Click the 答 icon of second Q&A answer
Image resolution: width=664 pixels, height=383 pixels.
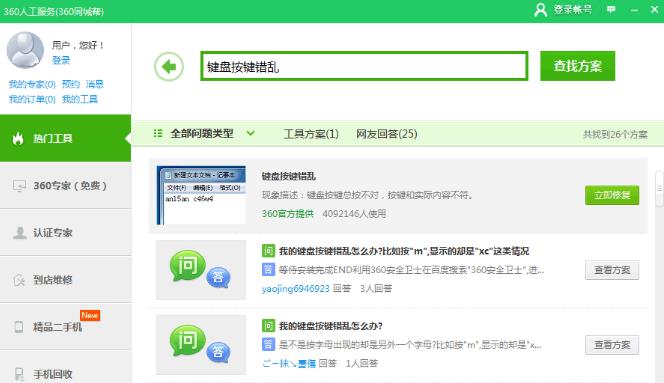tap(268, 344)
